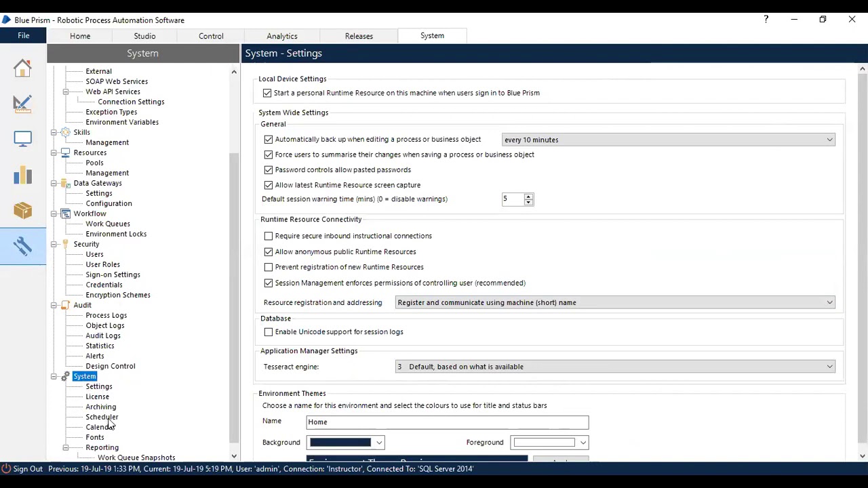Click the tree panel scroll down arrow
Viewport: 868px width, 488px height.
234,456
